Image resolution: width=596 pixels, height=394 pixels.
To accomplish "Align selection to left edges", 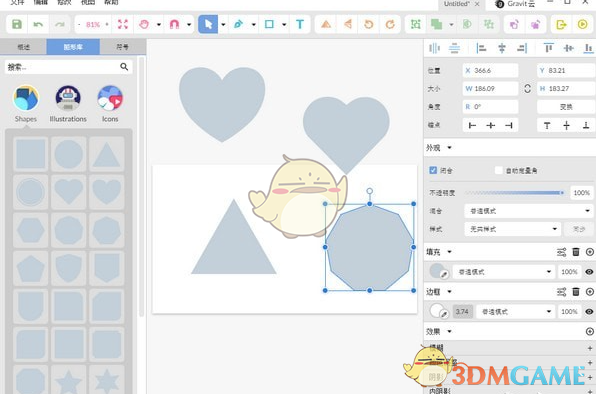I will tap(481, 48).
